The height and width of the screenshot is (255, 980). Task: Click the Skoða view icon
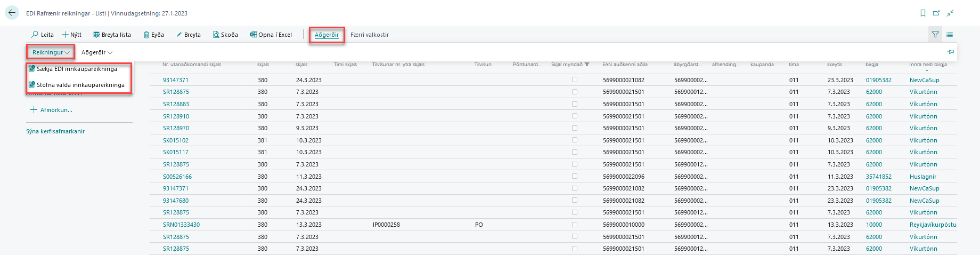click(x=216, y=35)
